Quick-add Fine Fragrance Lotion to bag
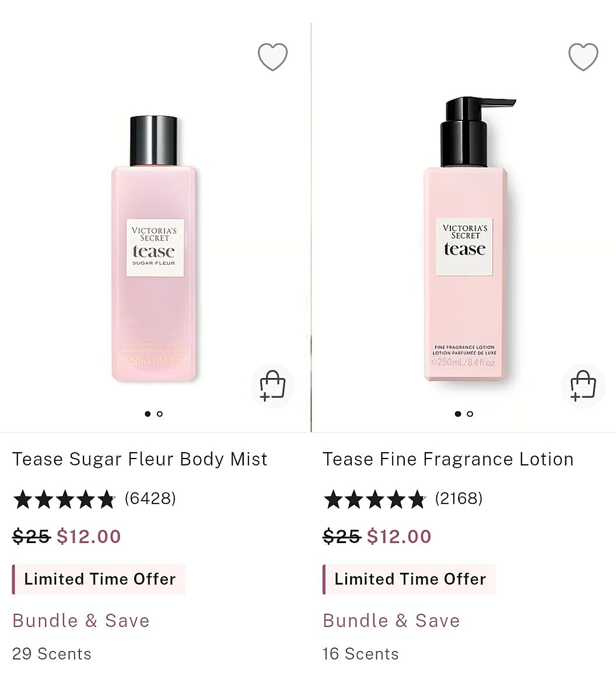This screenshot has height=700, width=616. pyautogui.click(x=583, y=386)
